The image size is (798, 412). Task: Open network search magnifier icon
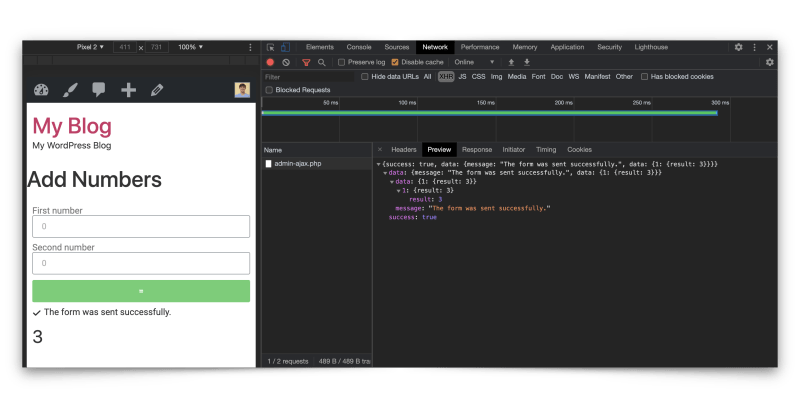click(322, 62)
